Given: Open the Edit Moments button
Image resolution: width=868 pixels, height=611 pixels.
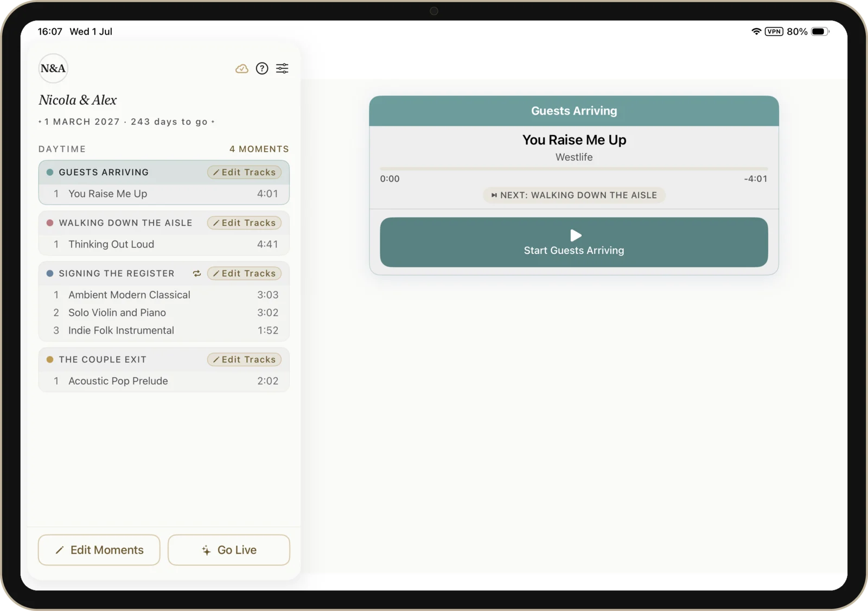Looking at the screenshot, I should (99, 550).
